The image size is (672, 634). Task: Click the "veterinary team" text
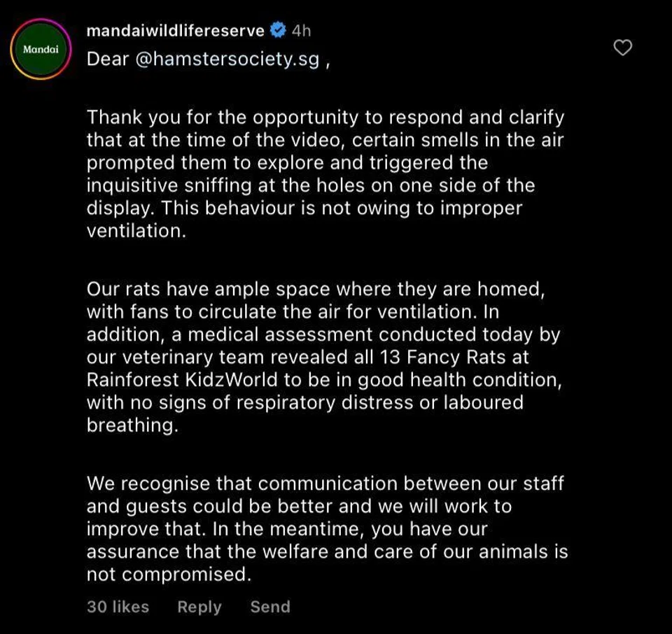point(177,357)
